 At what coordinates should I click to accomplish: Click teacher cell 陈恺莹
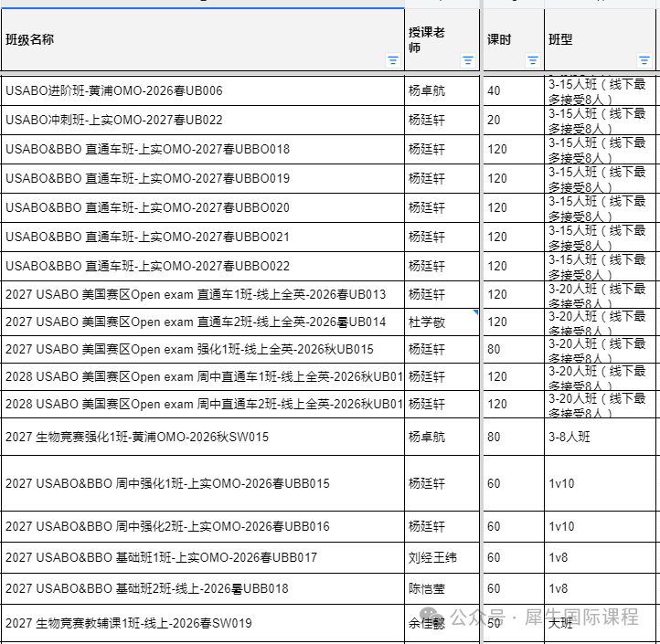coord(442,589)
